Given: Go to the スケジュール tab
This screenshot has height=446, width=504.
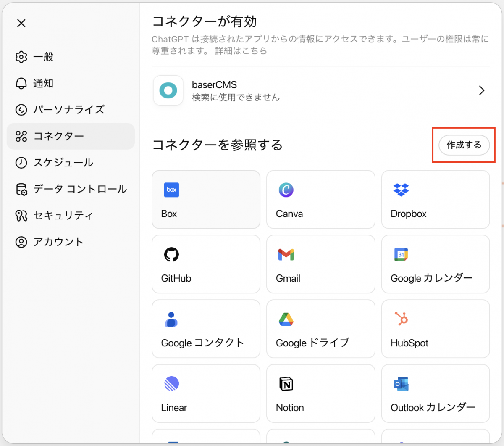Looking at the screenshot, I should [71, 163].
